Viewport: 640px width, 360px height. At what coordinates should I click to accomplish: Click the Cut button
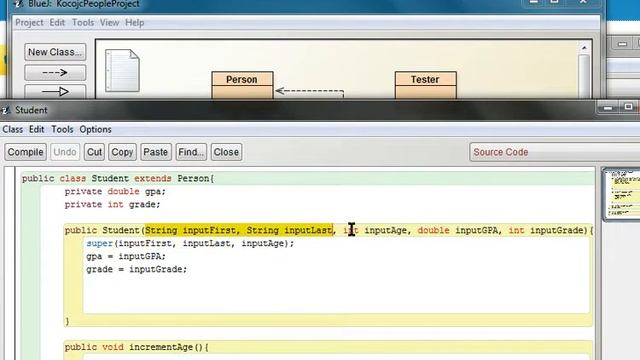(x=94, y=152)
